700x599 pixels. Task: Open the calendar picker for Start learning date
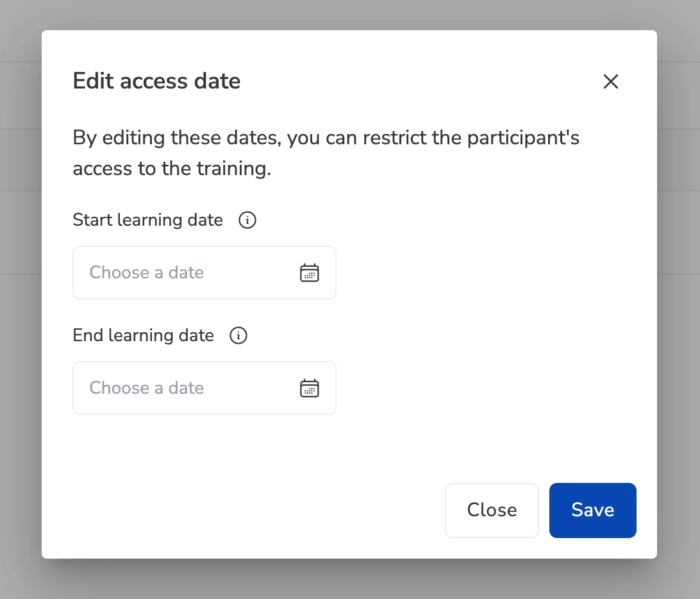click(x=310, y=273)
